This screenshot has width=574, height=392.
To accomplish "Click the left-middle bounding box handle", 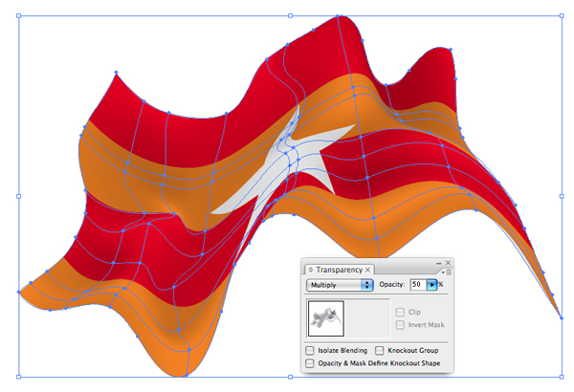I will [19, 196].
